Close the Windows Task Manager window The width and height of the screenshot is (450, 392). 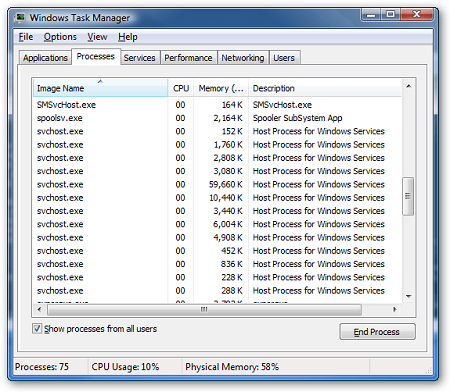[x=417, y=15]
